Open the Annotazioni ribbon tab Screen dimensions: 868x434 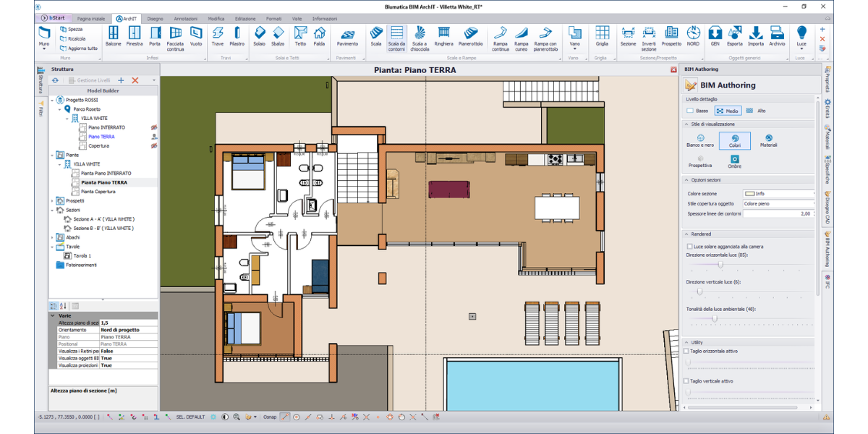186,18
